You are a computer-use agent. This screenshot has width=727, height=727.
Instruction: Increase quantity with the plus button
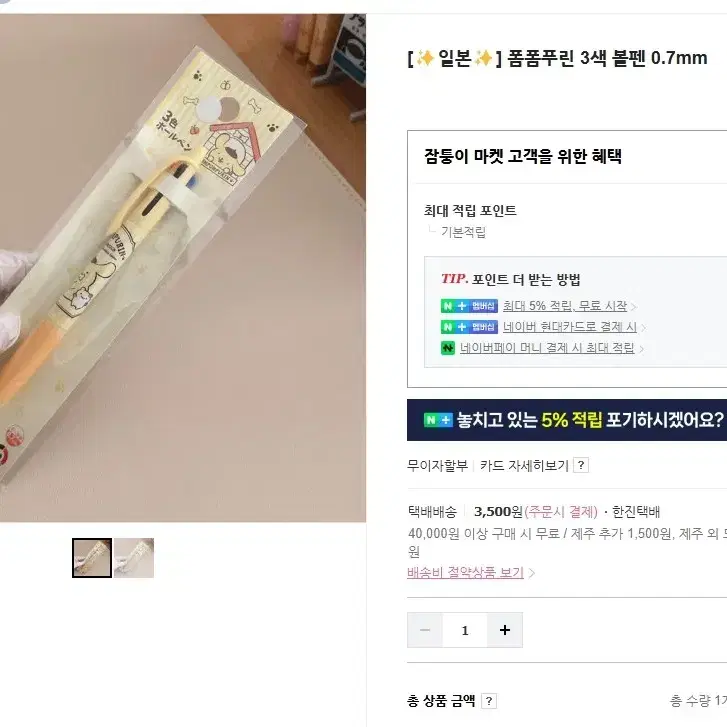point(505,630)
